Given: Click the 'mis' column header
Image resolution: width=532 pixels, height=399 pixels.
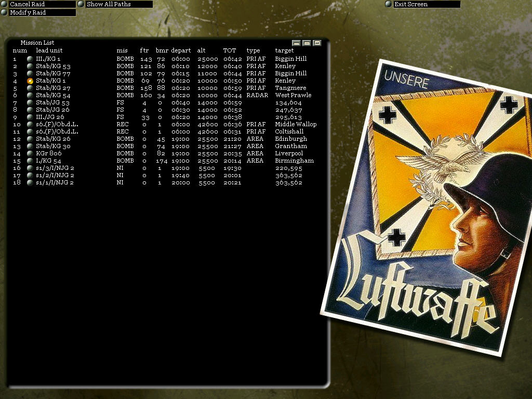Looking at the screenshot, I should [x=122, y=50].
